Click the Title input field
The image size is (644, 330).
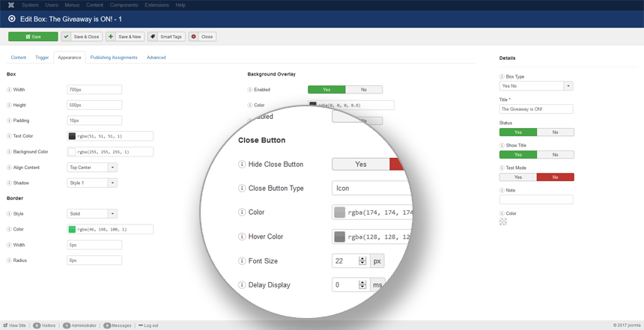point(536,109)
